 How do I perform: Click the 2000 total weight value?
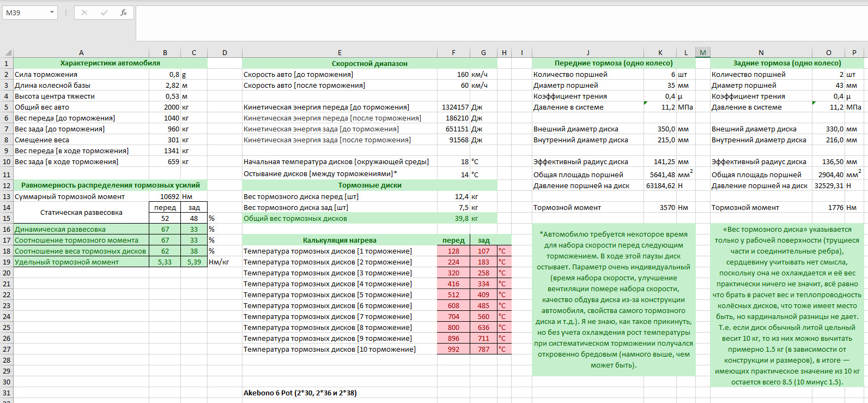[165, 107]
